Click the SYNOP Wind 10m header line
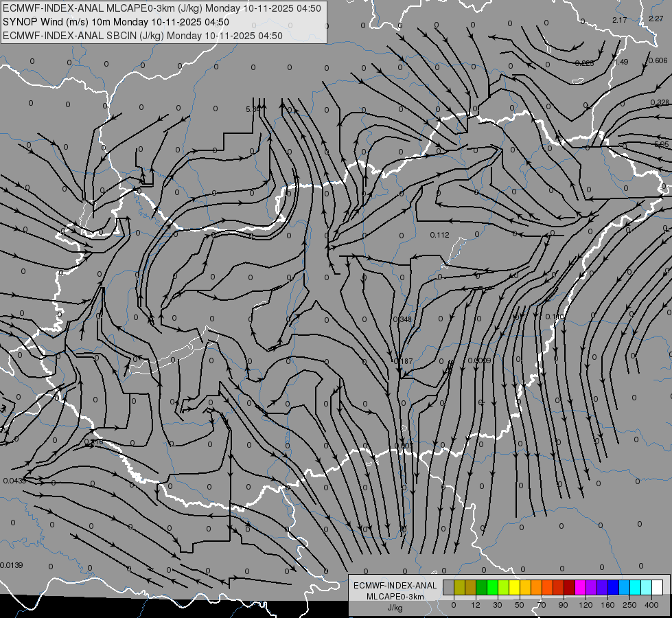Viewport: 672px width, 618px height. click(116, 22)
